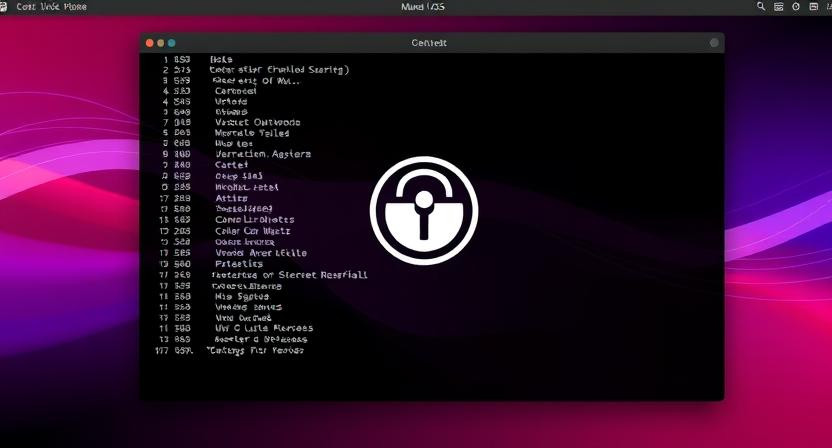The width and height of the screenshot is (832, 448).
Task: Click the large padlock icon in the window
Action: click(x=423, y=210)
